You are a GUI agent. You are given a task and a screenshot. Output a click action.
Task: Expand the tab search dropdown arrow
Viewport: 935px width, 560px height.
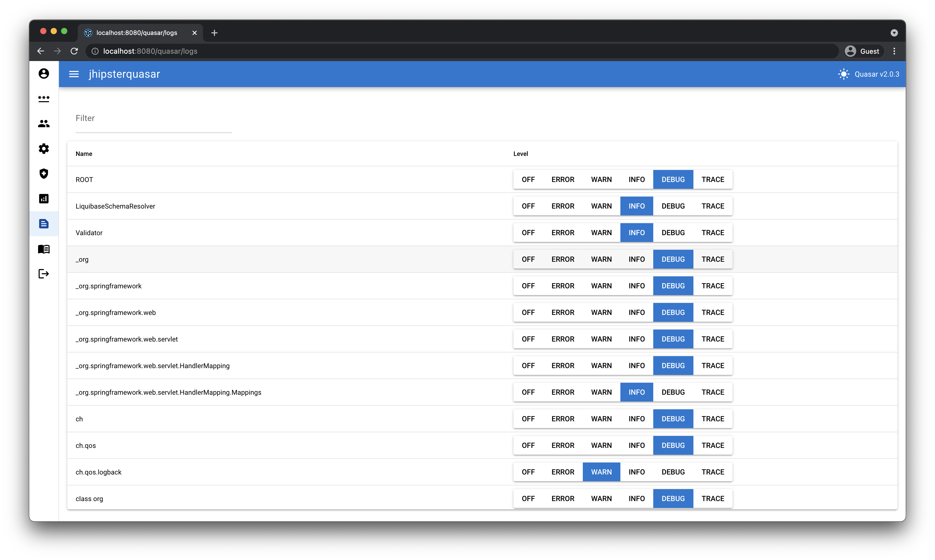(x=894, y=33)
